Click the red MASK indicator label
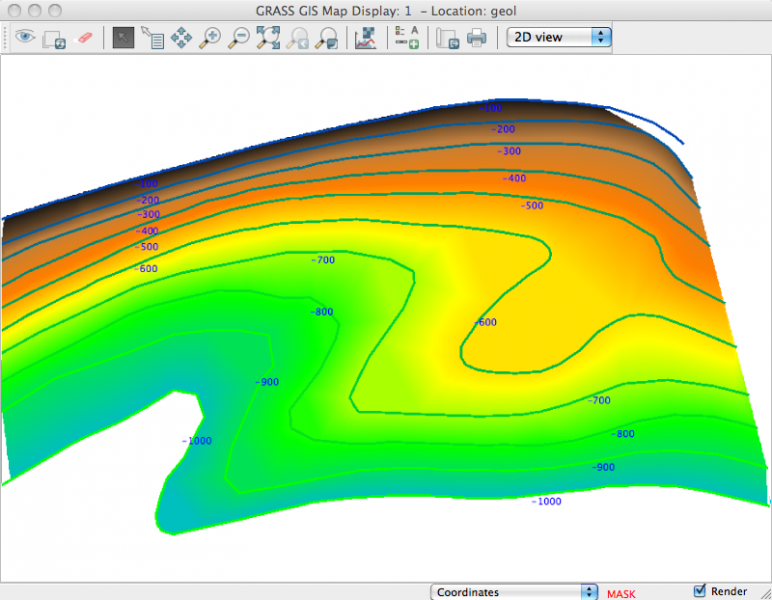 (x=621, y=593)
